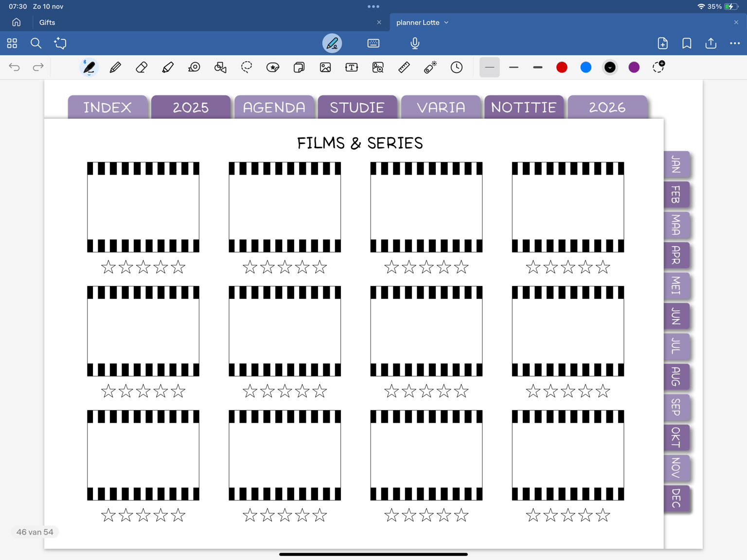Choose the medium stroke width
The image size is (747, 560).
[514, 67]
